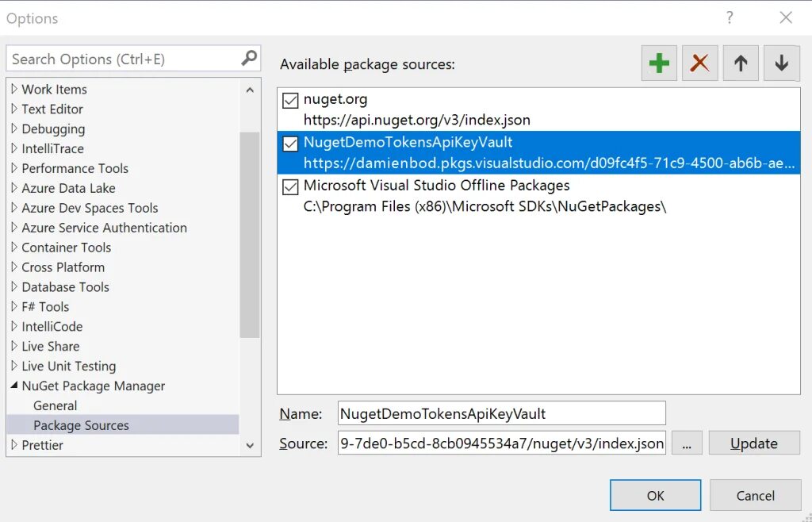
Task: Confirm with the OK button
Action: coord(655,496)
